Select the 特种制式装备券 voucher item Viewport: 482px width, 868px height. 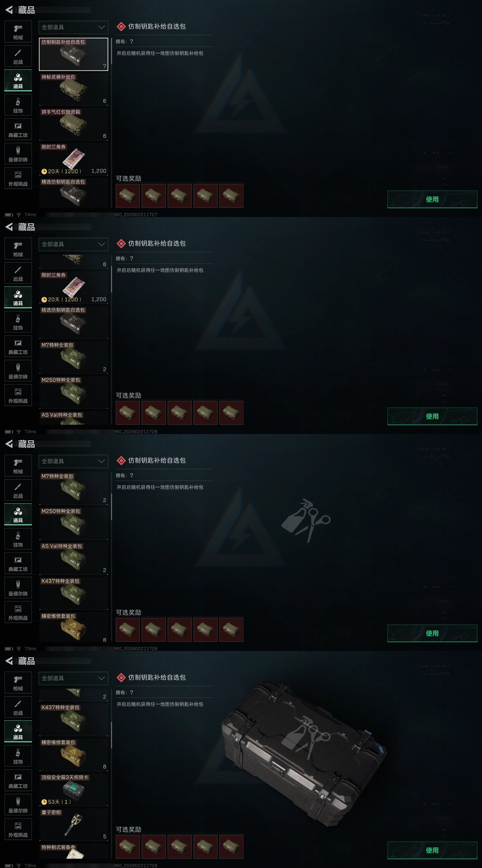click(74, 851)
